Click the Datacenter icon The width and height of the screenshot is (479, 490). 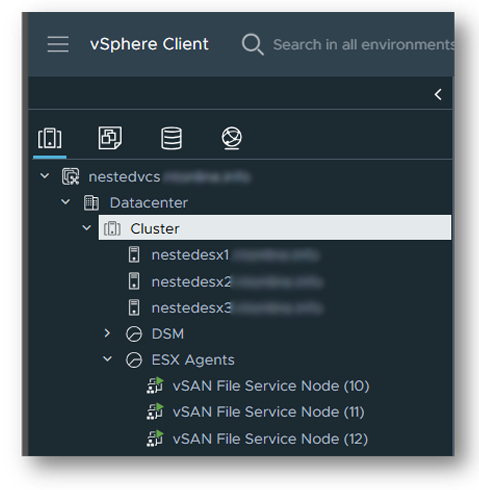(x=91, y=203)
